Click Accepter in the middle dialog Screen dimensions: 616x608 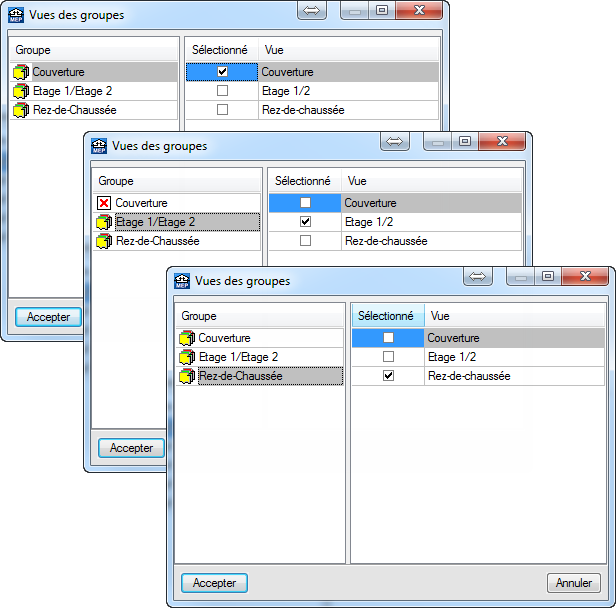coord(131,449)
